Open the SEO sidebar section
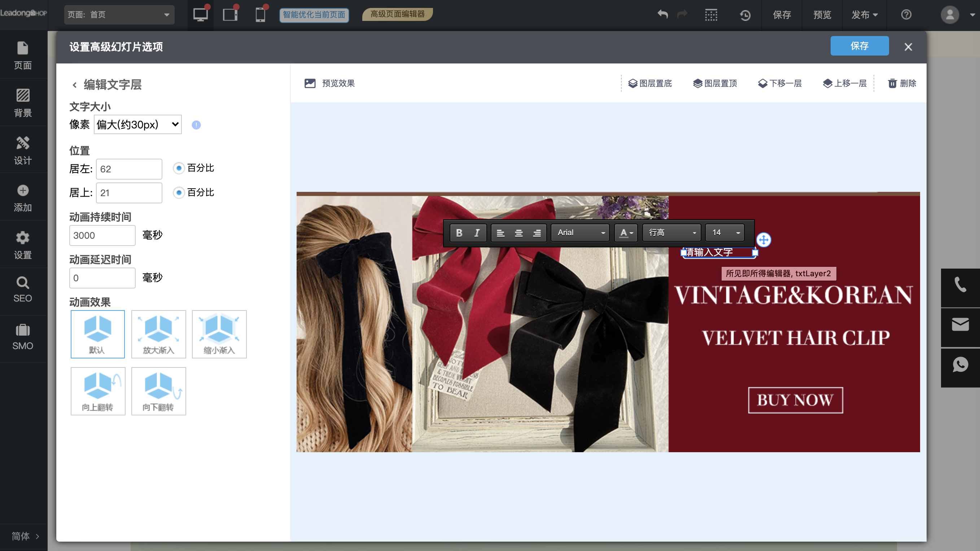 23,290
